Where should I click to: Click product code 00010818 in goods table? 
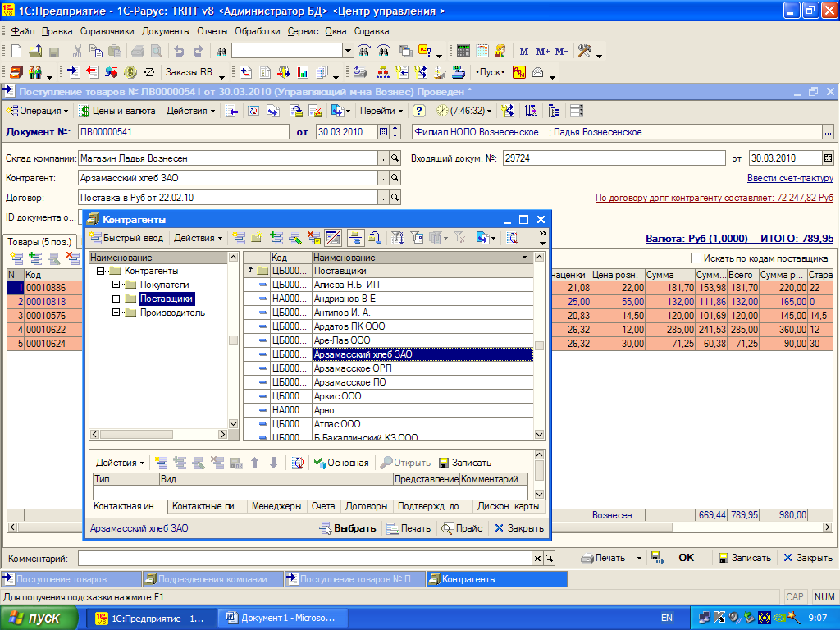pos(46,302)
